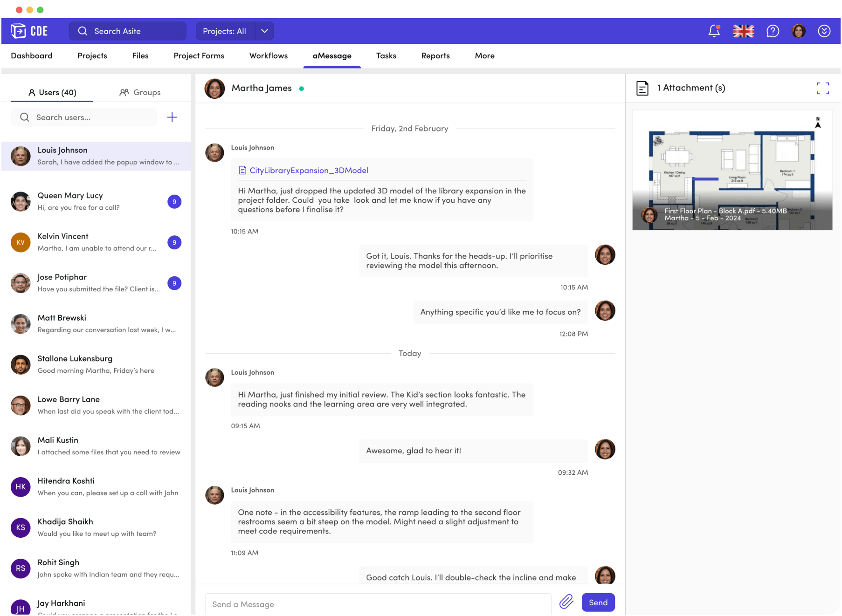The height and width of the screenshot is (616, 842).
Task: Open the CityLibraryExpansion_3DModel file link
Action: tap(310, 170)
